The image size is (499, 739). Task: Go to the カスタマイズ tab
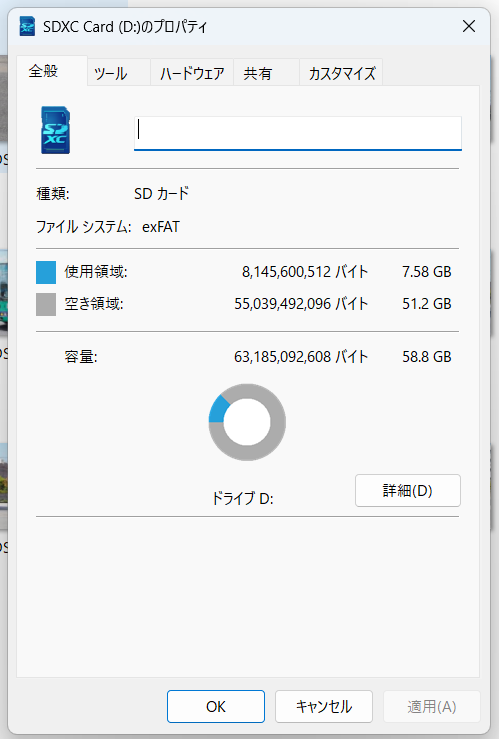pos(342,74)
